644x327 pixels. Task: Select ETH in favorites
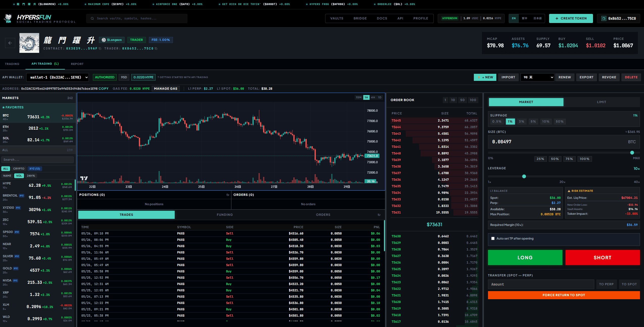pyautogui.click(x=38, y=128)
